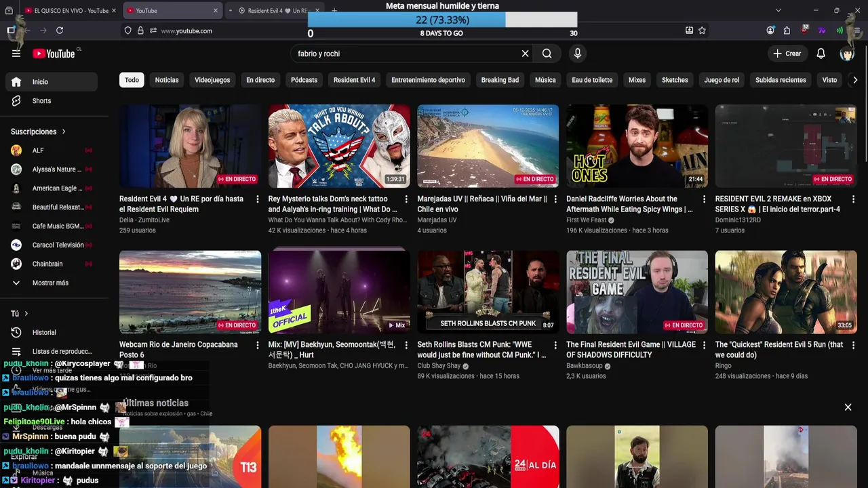The width and height of the screenshot is (868, 488).
Task: Open the YouTube hamburger guide menu
Action: tap(16, 54)
